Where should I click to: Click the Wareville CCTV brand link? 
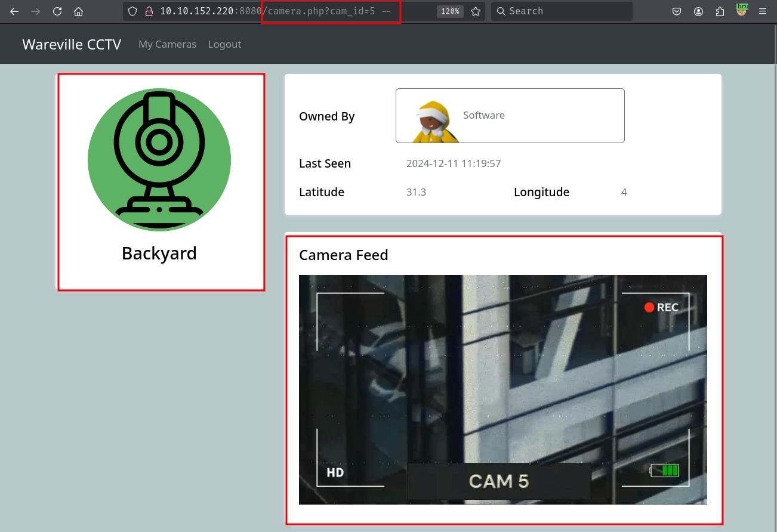pyautogui.click(x=72, y=44)
